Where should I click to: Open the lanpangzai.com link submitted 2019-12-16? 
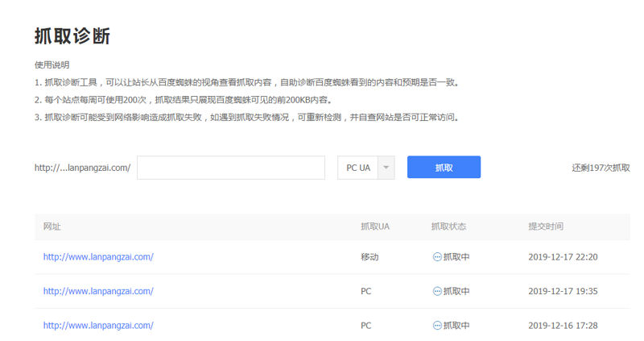pyautogui.click(x=98, y=326)
